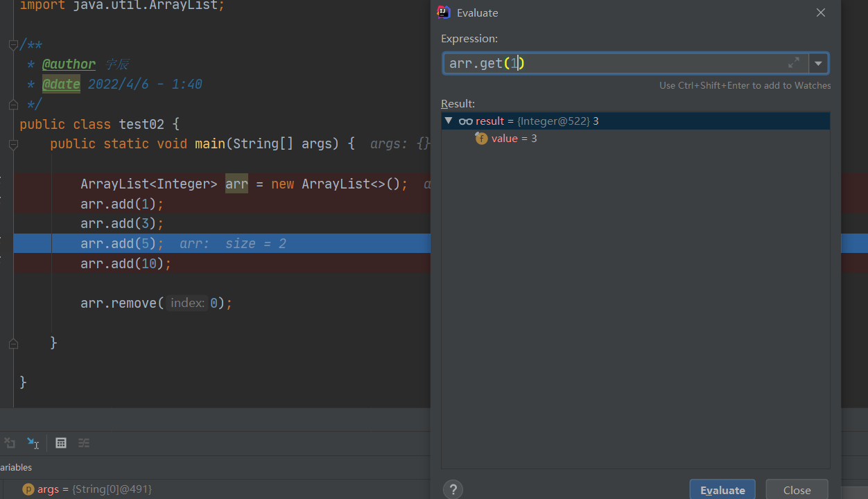
Task: Collapse the Javadoc comment fold marker
Action: click(x=13, y=45)
